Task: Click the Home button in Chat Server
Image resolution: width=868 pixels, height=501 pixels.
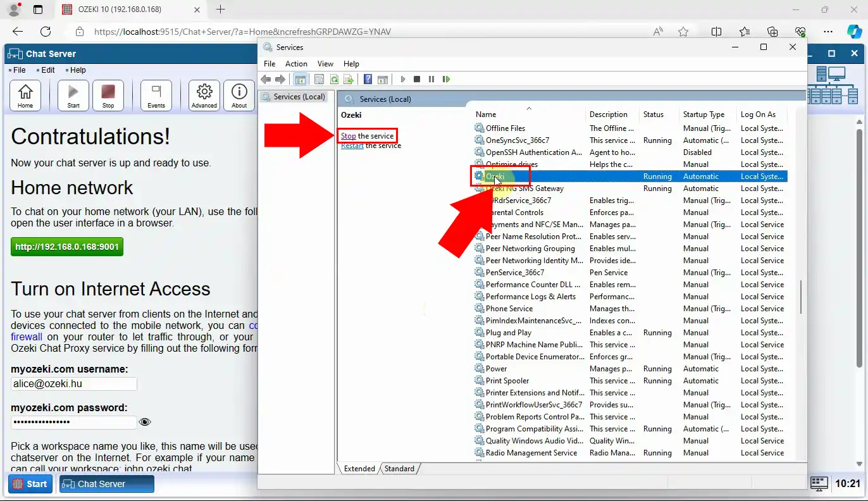Action: 25,96
